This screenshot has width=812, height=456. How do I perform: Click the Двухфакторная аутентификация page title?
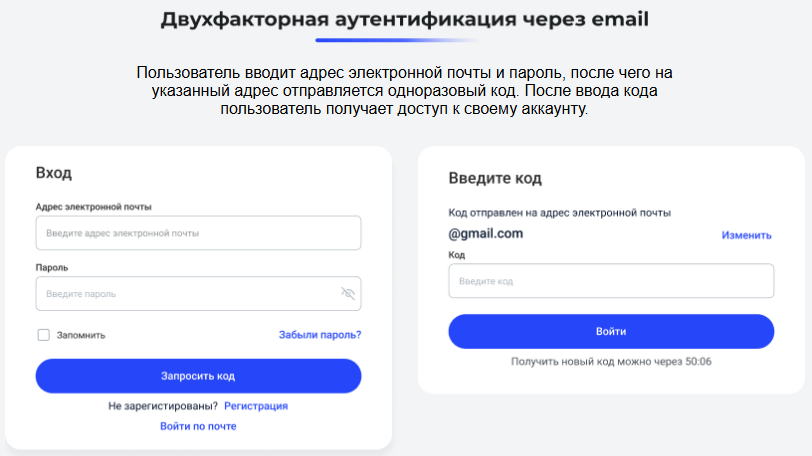[404, 20]
